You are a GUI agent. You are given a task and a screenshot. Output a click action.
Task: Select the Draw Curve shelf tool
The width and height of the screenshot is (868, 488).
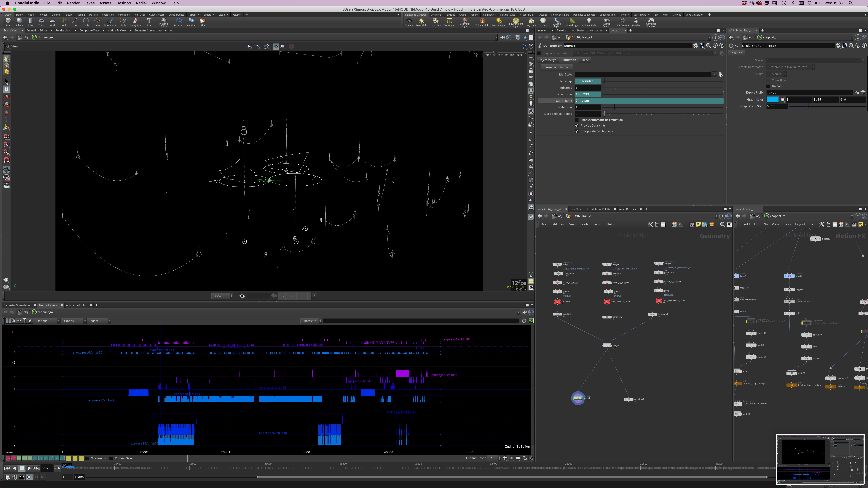pos(110,22)
